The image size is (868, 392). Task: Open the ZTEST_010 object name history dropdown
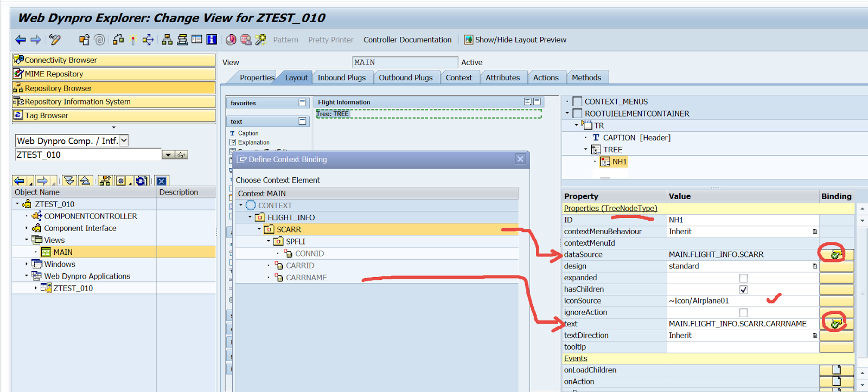(x=168, y=155)
